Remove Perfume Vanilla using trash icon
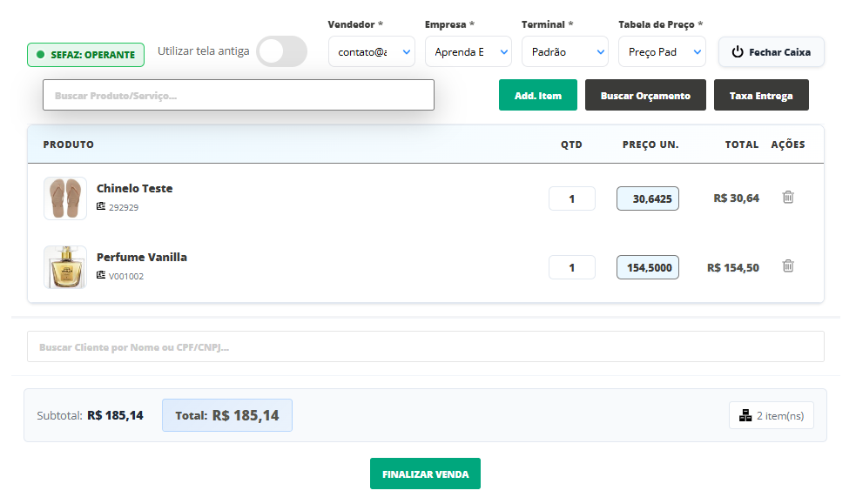The width and height of the screenshot is (856, 504). [788, 266]
